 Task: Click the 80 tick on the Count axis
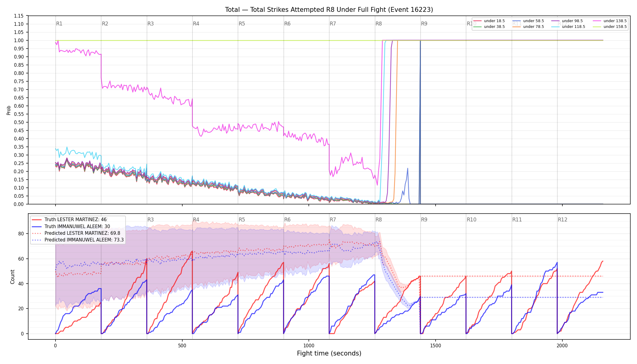(21, 234)
